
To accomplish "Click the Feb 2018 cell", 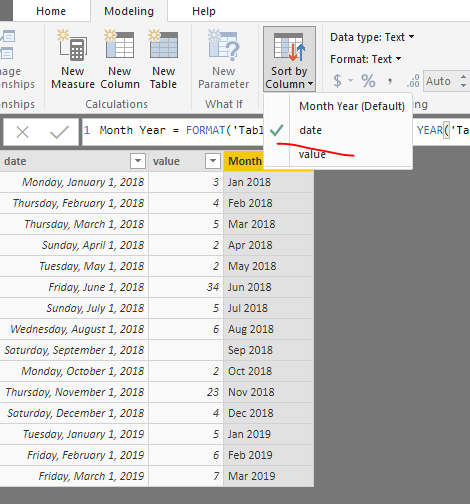I will pyautogui.click(x=269, y=203).
